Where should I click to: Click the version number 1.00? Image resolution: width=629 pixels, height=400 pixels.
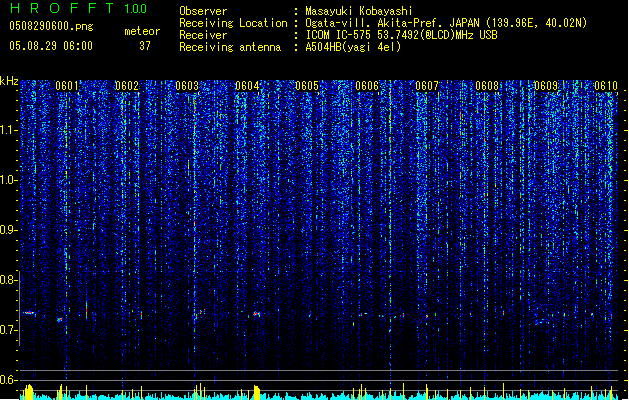click(135, 9)
